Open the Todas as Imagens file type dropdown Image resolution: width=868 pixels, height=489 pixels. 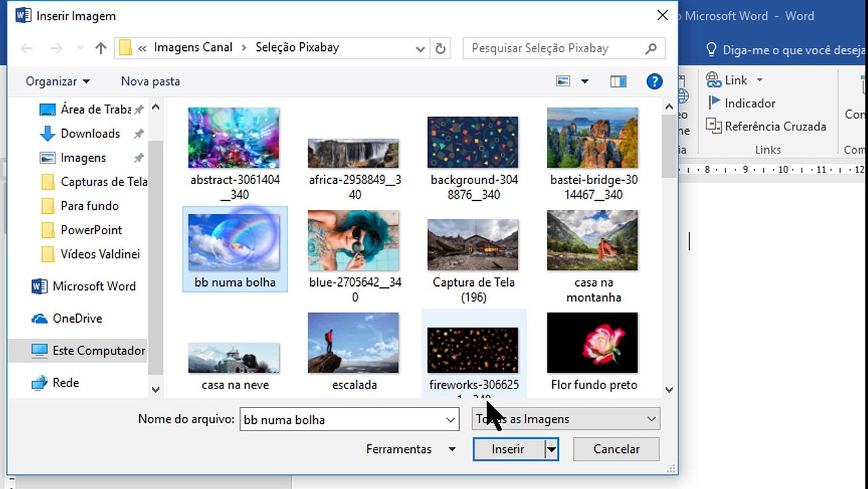coord(566,419)
